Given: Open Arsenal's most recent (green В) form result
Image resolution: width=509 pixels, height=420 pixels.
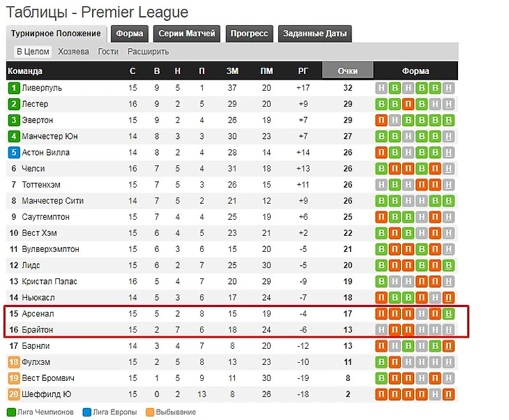Looking at the screenshot, I should pos(449,314).
